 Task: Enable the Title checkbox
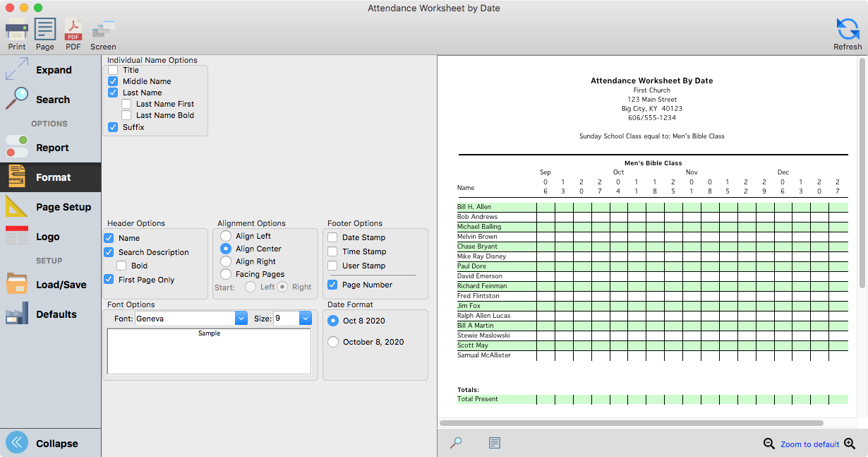[114, 70]
